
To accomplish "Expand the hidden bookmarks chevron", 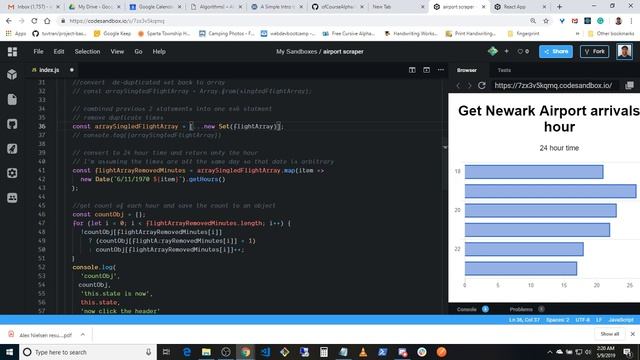I will [578, 33].
